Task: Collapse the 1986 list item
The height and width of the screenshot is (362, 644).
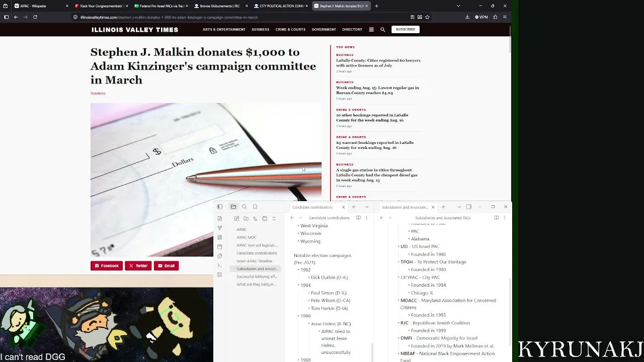Action: click(x=298, y=316)
